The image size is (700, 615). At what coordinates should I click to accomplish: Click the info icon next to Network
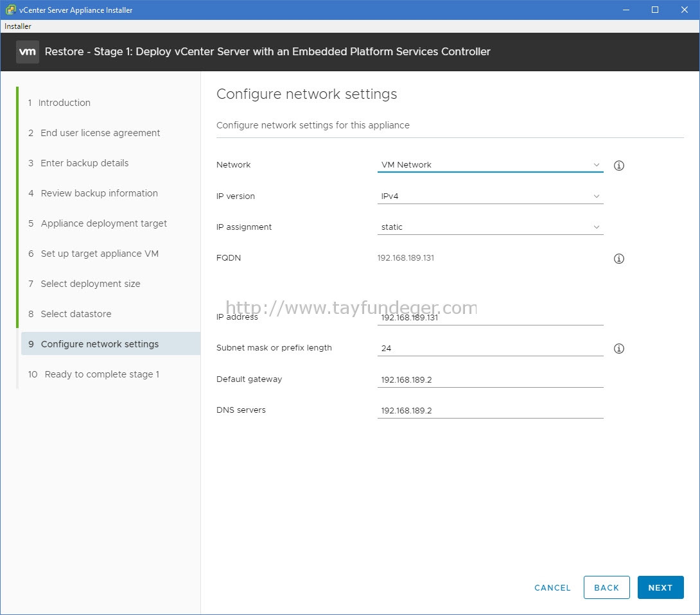pyautogui.click(x=618, y=166)
